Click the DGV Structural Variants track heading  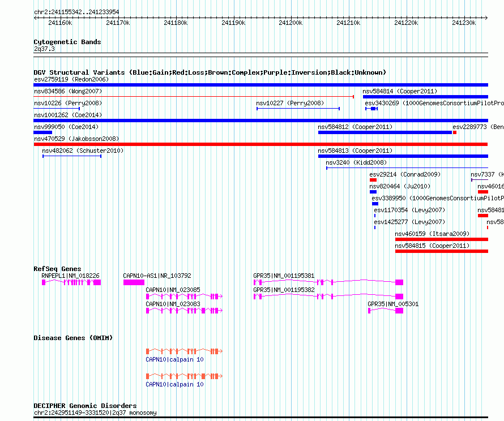(210, 72)
